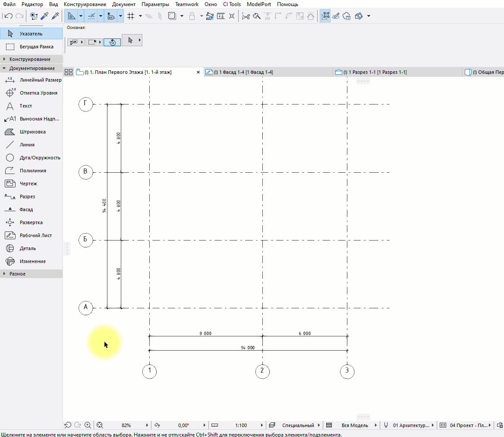
Task: Select the Линейный Размер tool
Action: point(31,80)
